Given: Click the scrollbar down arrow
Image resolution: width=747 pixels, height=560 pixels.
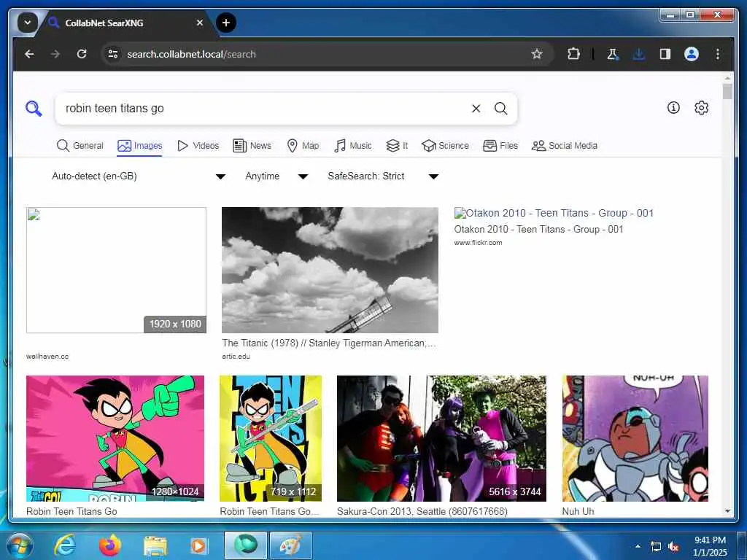Looking at the screenshot, I should tap(727, 511).
